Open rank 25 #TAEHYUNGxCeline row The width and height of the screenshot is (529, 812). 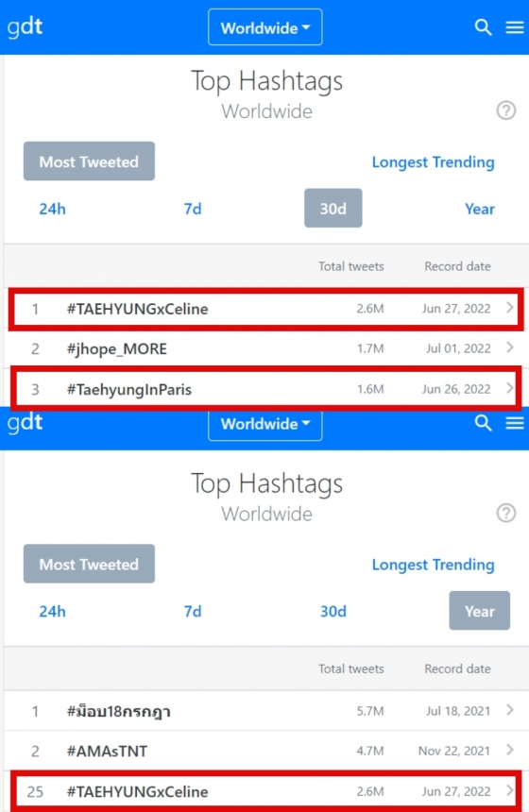coord(265,791)
